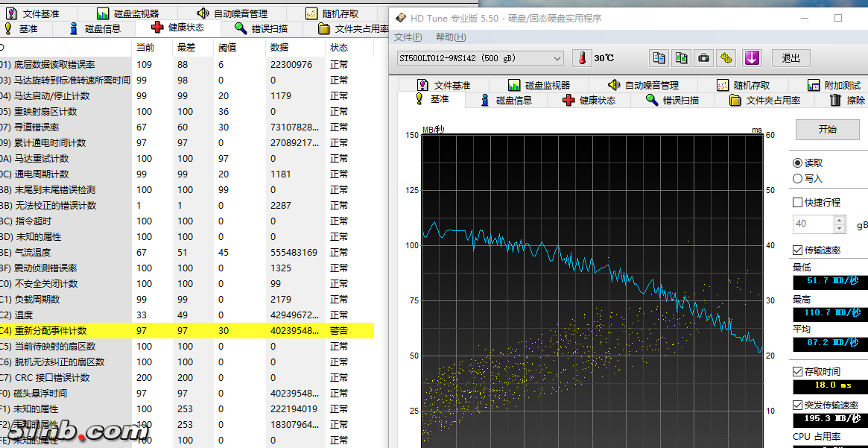Click the camera screenshot icon

tap(703, 58)
